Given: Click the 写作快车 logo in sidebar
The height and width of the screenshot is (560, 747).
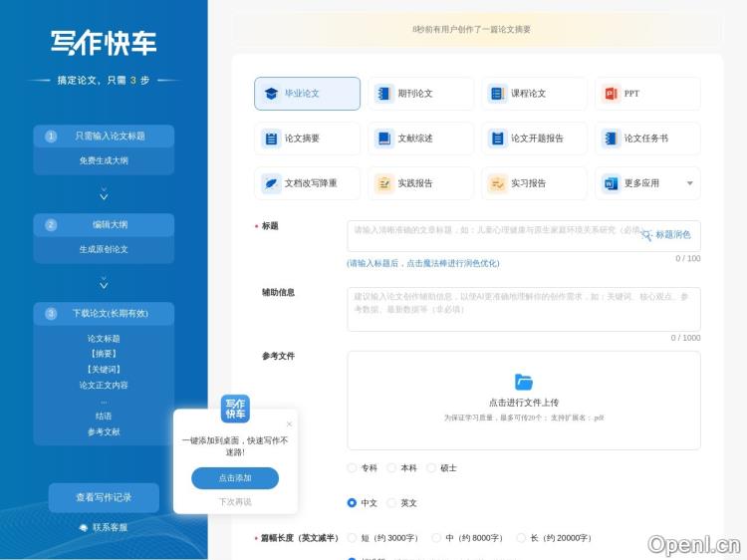Looking at the screenshot, I should 104,43.
